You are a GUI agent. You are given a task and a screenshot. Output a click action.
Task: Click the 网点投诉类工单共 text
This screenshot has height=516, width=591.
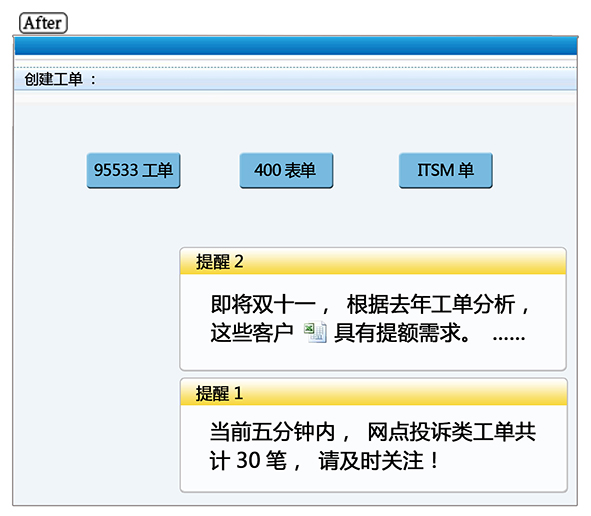coord(452,432)
